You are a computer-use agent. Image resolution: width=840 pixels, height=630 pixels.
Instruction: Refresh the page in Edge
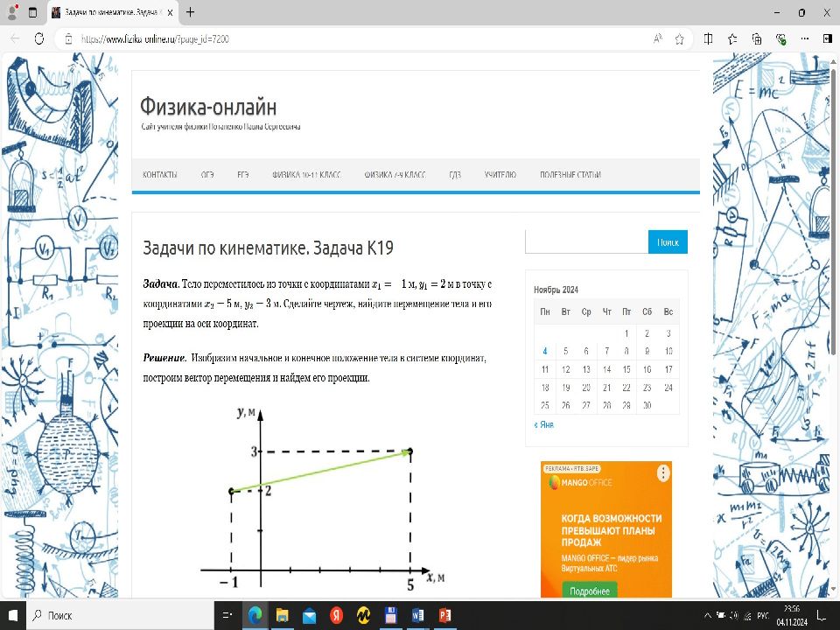tap(38, 38)
